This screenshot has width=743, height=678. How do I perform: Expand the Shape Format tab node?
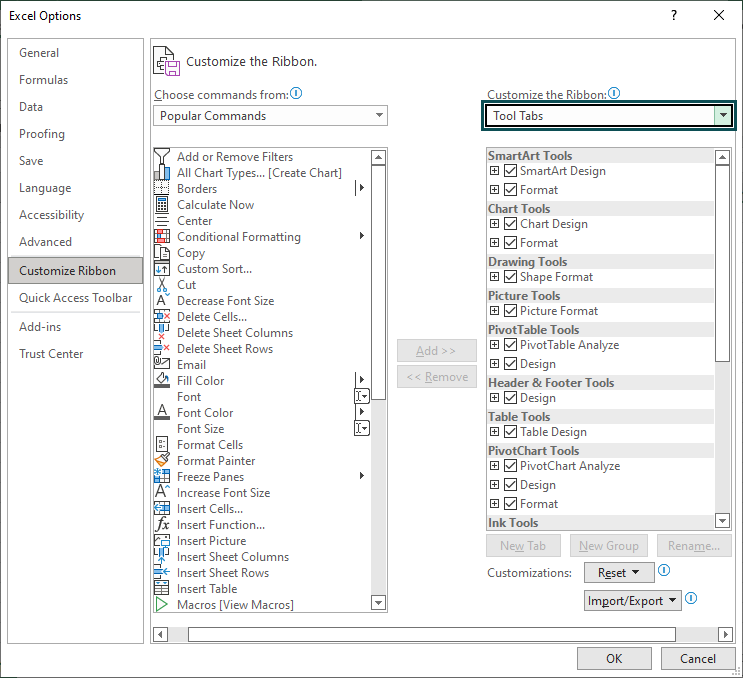494,277
